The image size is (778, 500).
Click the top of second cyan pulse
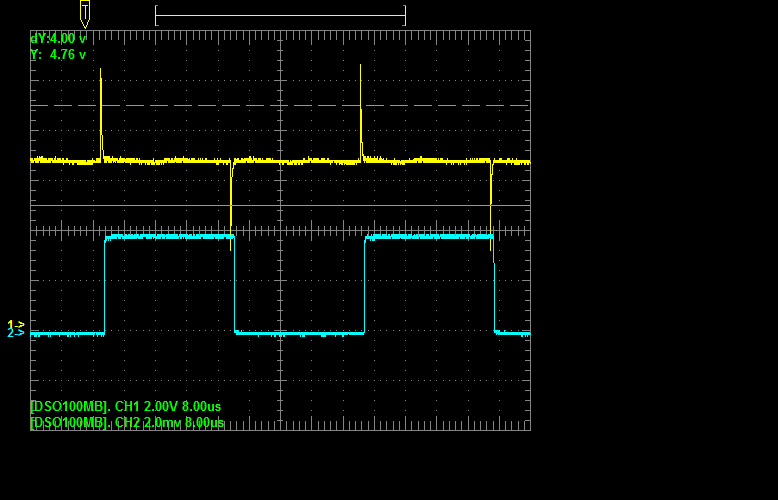point(430,237)
